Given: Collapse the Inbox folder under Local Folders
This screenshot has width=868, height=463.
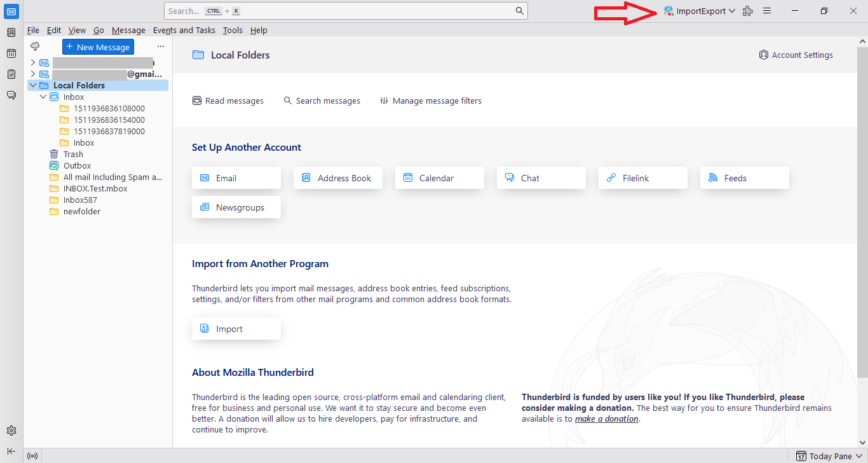Looking at the screenshot, I should click(x=43, y=97).
